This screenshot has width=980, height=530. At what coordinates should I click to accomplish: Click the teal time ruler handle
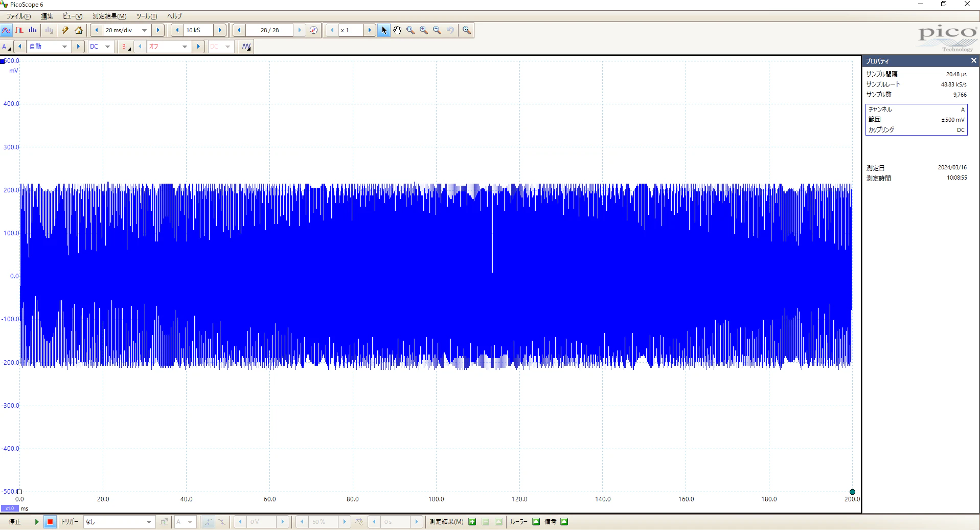(x=852, y=492)
